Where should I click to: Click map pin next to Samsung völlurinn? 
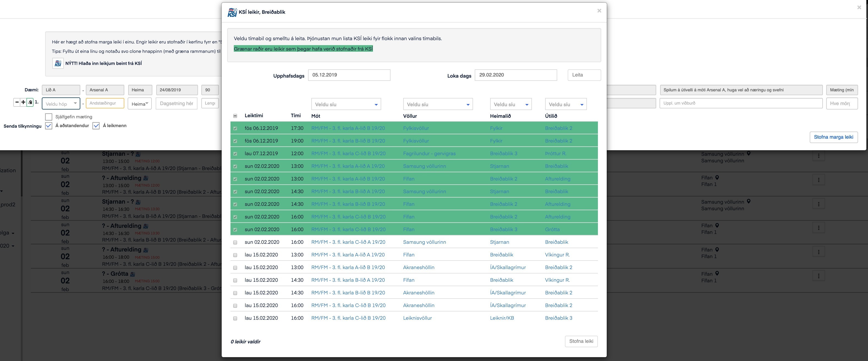[x=749, y=154]
